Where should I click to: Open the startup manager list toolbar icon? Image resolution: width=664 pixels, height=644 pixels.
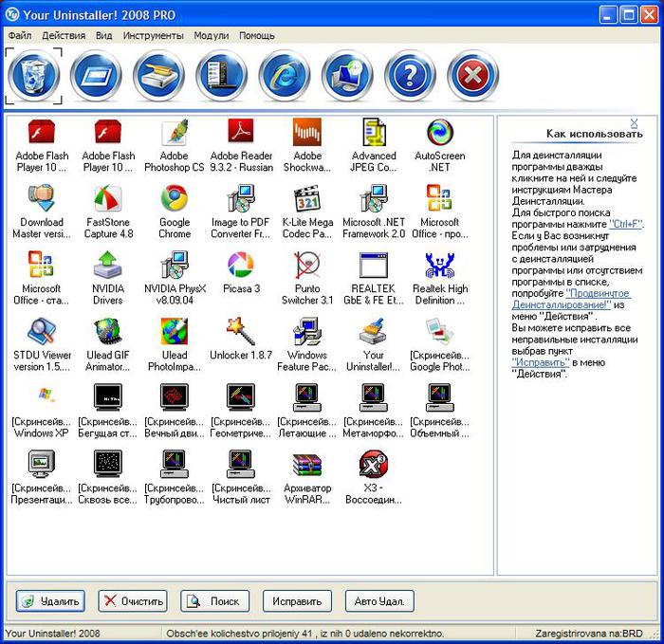(221, 76)
